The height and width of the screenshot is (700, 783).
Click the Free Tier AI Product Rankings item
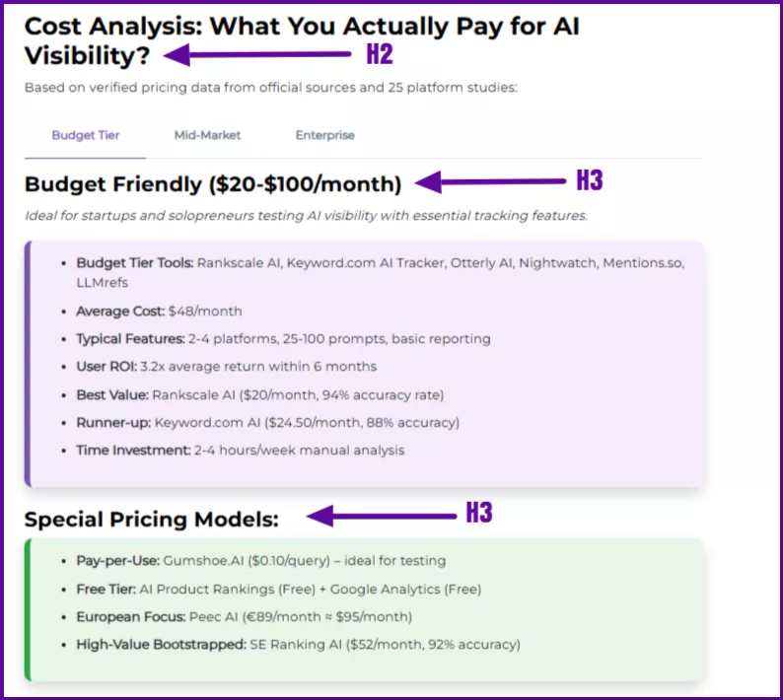tap(278, 589)
